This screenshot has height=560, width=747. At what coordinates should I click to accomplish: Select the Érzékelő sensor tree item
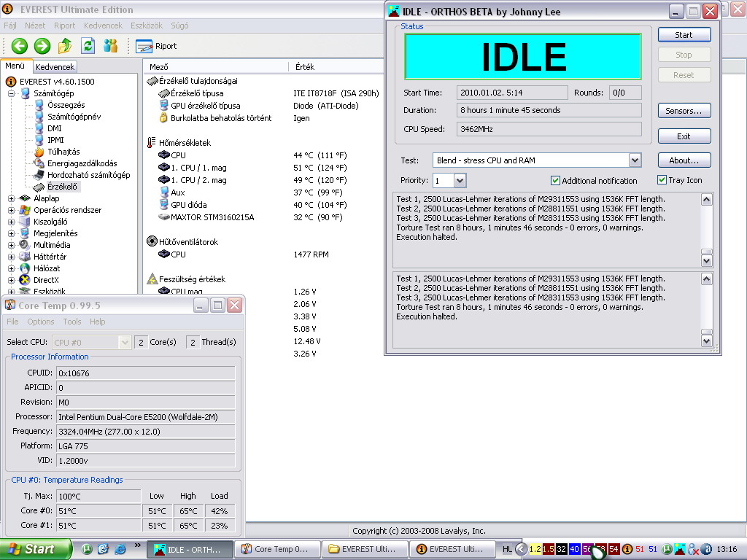[62, 187]
